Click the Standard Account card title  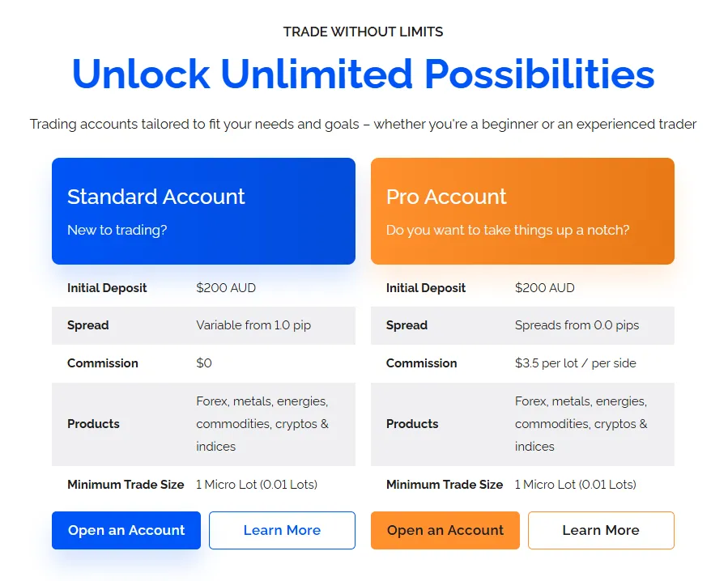(156, 197)
